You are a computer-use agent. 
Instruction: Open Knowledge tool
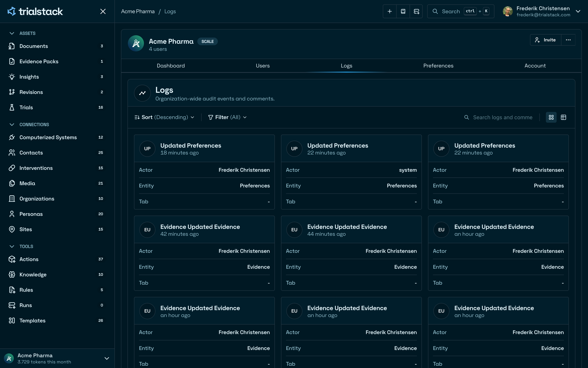point(57,274)
